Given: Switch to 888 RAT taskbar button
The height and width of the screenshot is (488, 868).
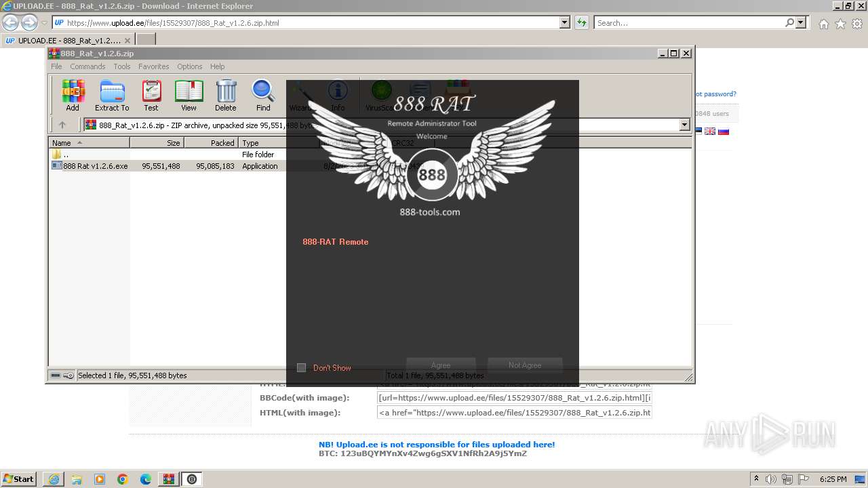Looking at the screenshot, I should click(192, 479).
